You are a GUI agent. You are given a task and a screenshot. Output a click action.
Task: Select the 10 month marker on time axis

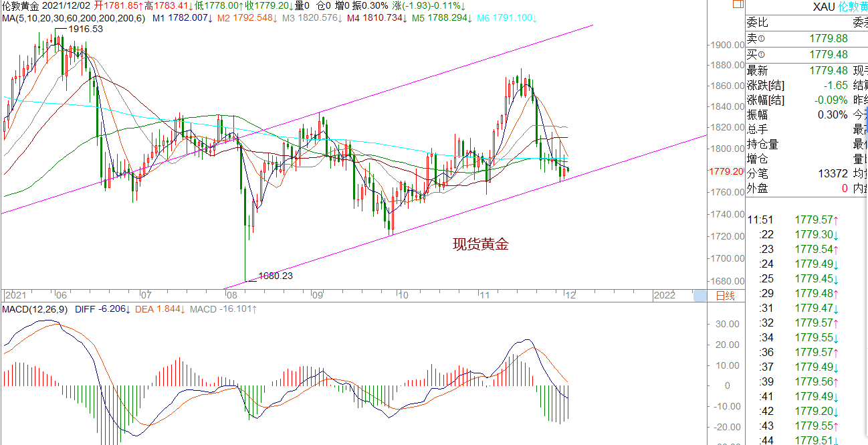(x=402, y=295)
